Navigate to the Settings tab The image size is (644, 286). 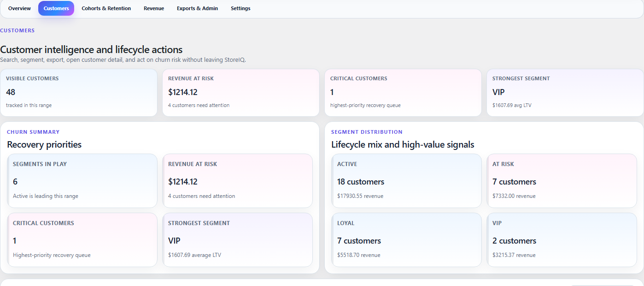240,8
